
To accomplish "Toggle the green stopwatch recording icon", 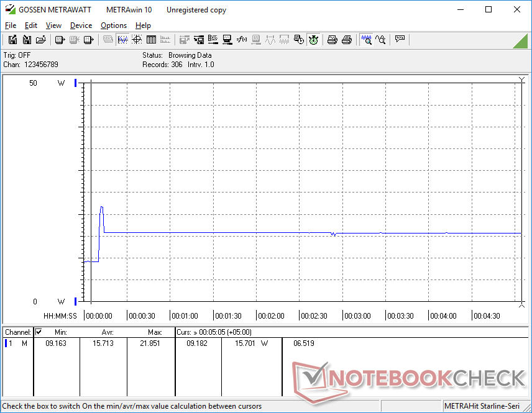I will click(x=313, y=40).
